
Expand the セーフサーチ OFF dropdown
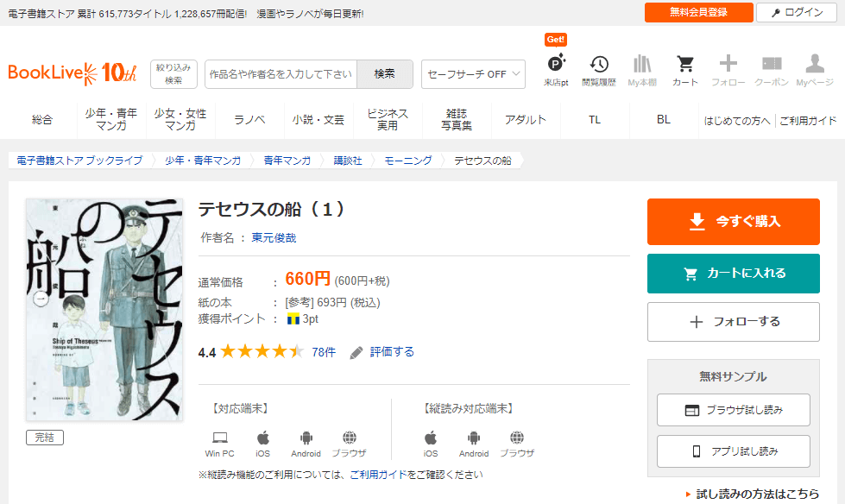pyautogui.click(x=473, y=74)
